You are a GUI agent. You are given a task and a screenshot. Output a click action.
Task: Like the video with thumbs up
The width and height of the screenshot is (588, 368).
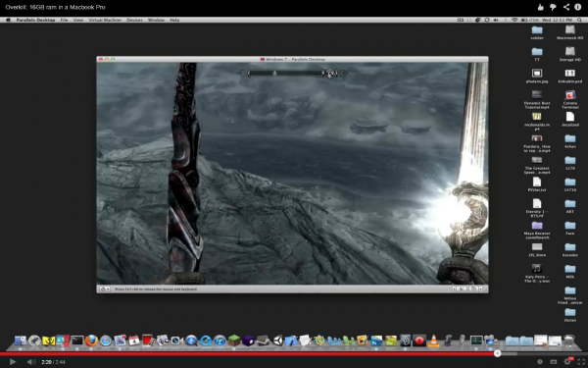click(x=540, y=7)
